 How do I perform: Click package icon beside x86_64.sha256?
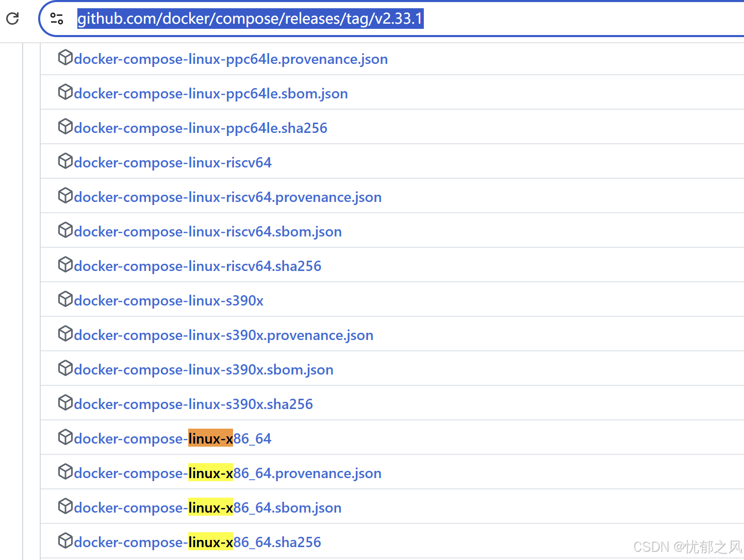(x=65, y=541)
